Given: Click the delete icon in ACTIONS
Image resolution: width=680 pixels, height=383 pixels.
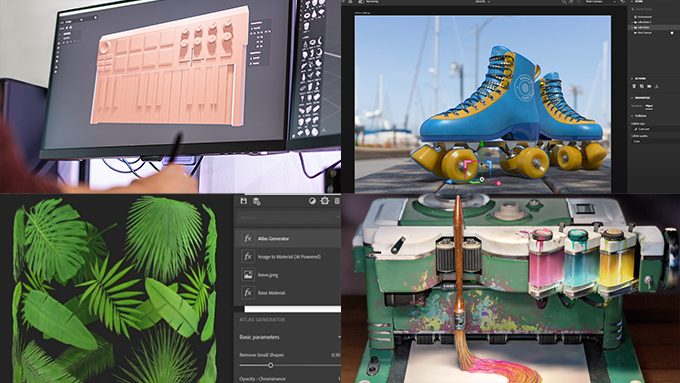Looking at the screenshot, I should click(634, 86).
